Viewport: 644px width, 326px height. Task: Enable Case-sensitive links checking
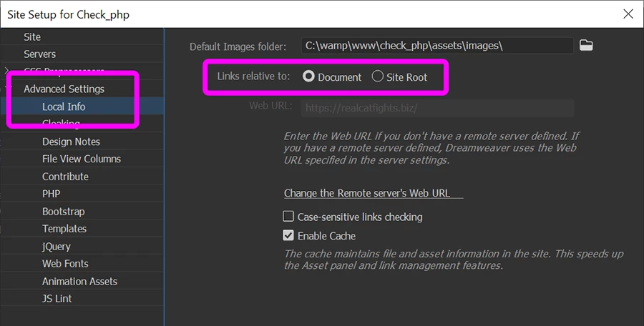tap(288, 217)
